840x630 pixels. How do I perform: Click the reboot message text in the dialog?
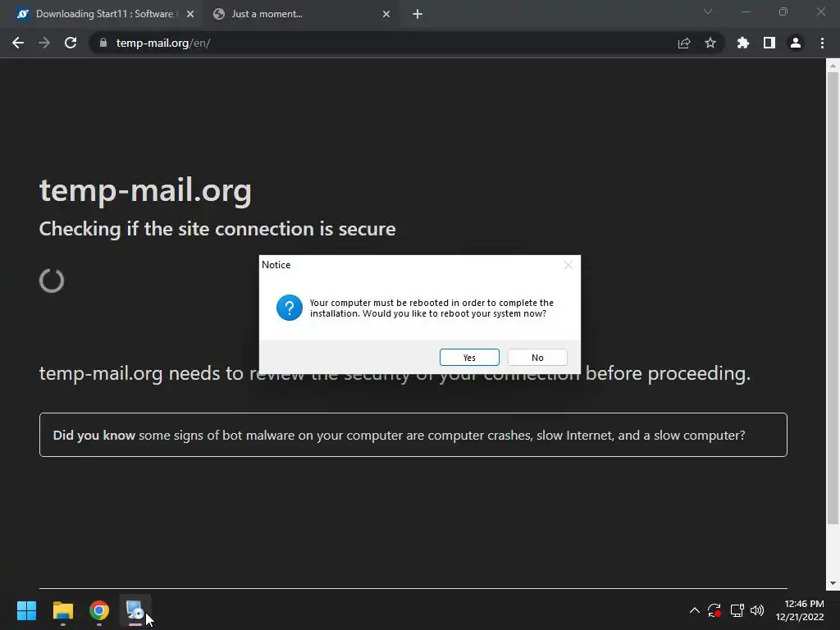(x=431, y=308)
